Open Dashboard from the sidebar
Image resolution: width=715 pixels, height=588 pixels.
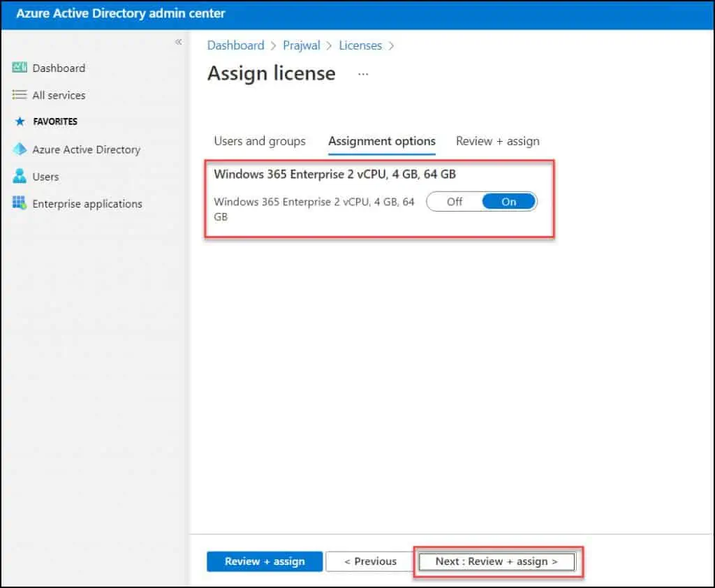(59, 68)
